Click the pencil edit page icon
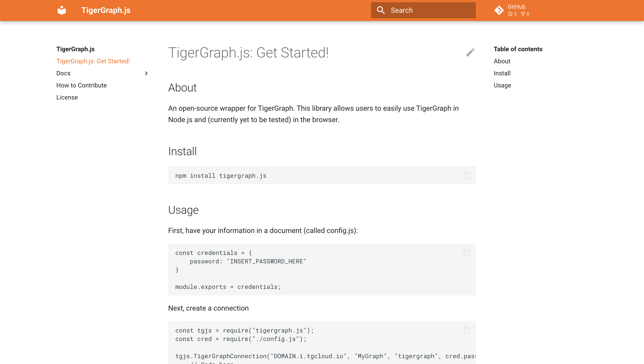This screenshot has height=364, width=644. pos(470,52)
